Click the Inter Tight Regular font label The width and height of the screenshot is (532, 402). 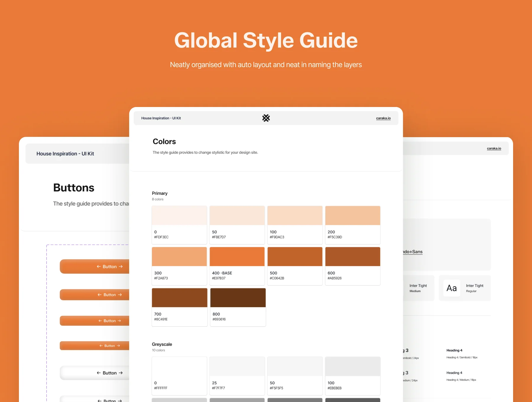coord(475,288)
